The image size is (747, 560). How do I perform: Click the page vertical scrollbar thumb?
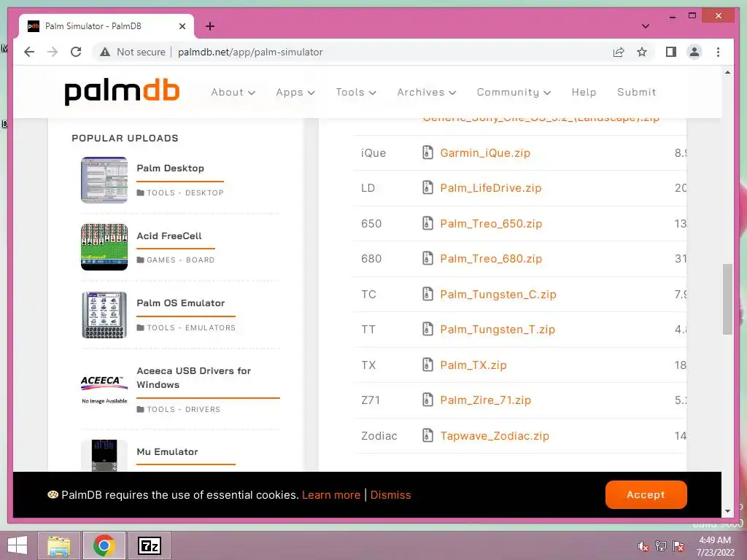(727, 299)
